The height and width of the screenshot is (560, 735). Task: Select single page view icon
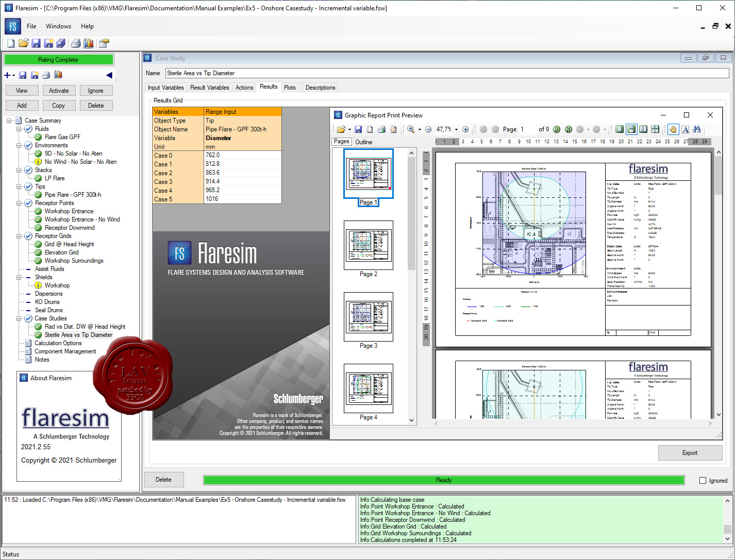tap(620, 129)
